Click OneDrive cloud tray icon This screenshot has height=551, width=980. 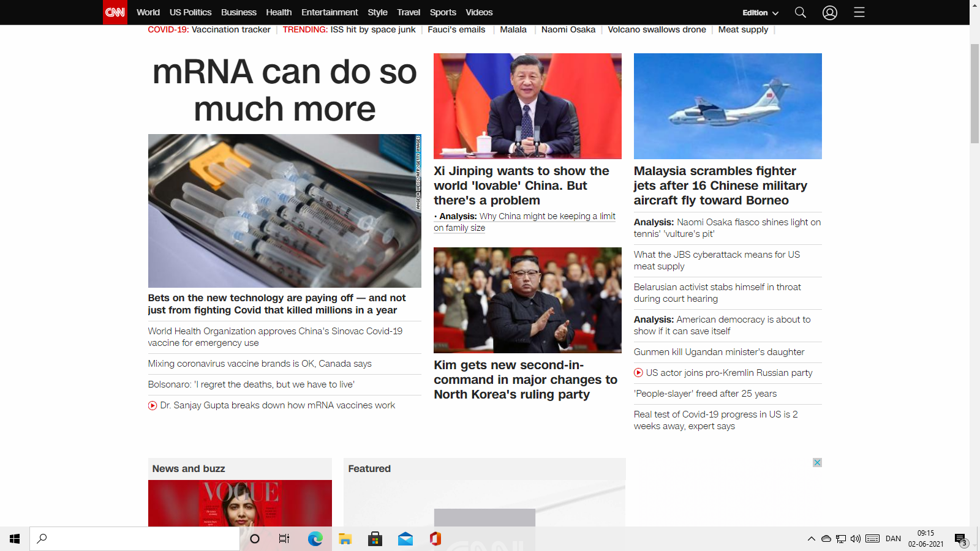click(x=826, y=539)
